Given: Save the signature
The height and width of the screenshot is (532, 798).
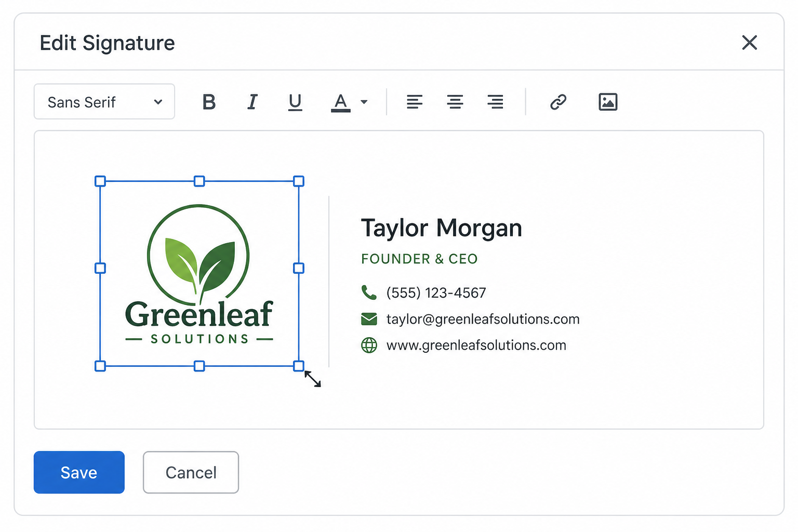Looking at the screenshot, I should pos(79,472).
